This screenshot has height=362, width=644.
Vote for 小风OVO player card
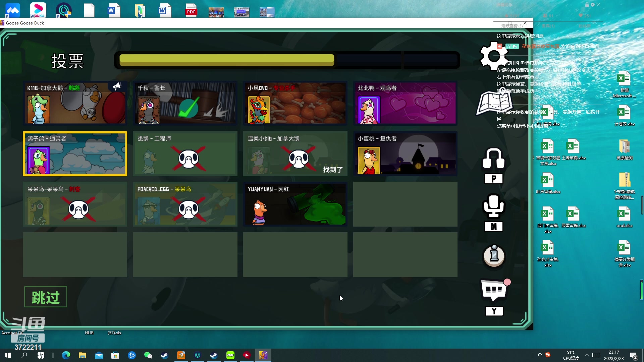[295, 103]
